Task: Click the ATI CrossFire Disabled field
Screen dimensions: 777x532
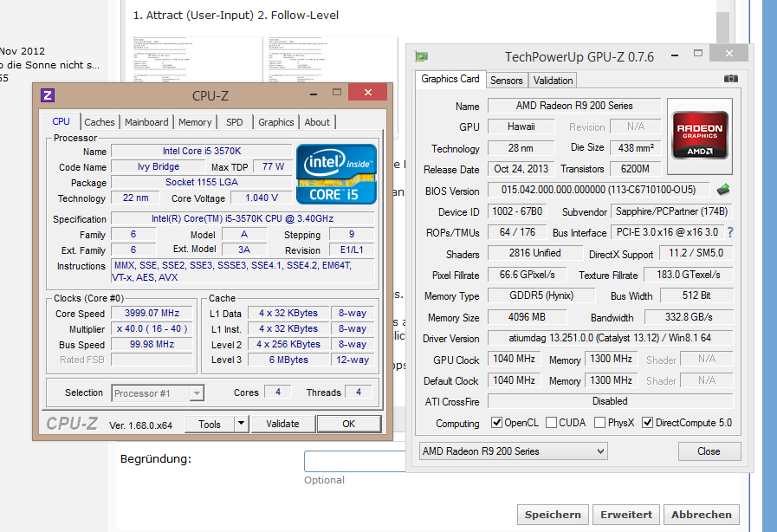Action: 610,401
